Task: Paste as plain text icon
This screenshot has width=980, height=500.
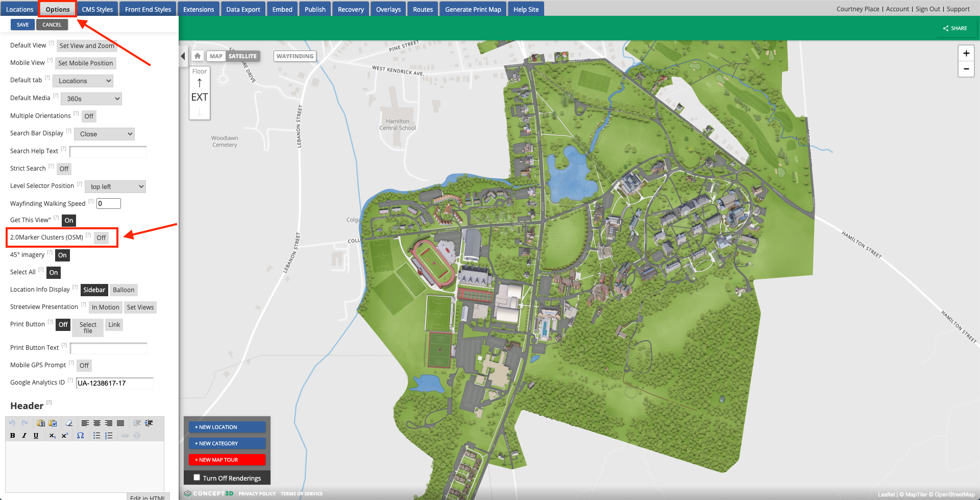Action: pos(41,423)
